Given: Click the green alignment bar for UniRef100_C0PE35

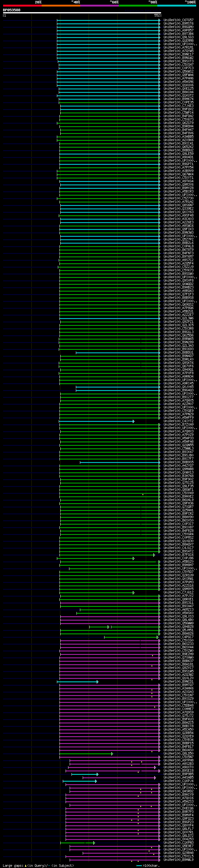Looking at the screenshot, I should click(x=109, y=103).
